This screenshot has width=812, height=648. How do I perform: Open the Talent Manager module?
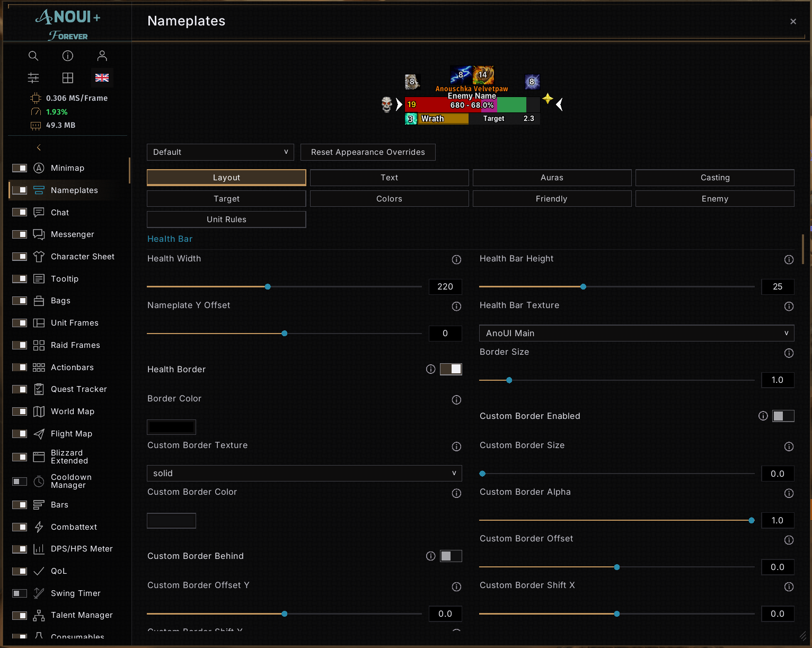pyautogui.click(x=82, y=615)
